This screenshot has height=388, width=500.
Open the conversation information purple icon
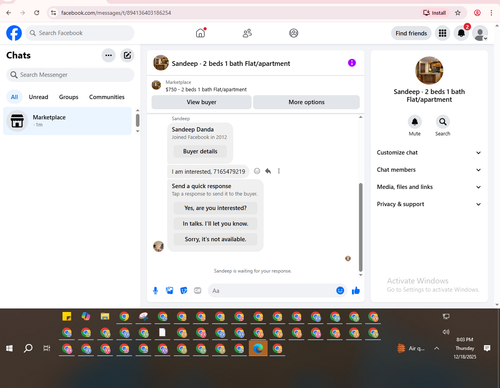click(352, 63)
